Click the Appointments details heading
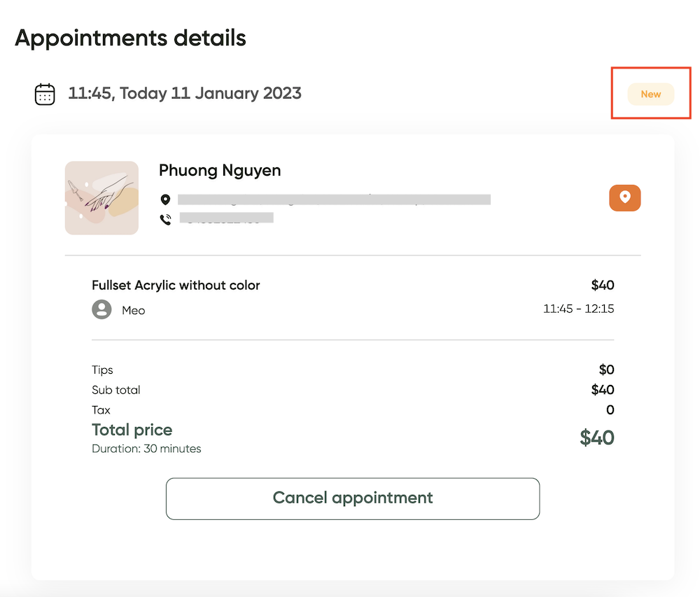The height and width of the screenshot is (597, 700). pos(130,38)
